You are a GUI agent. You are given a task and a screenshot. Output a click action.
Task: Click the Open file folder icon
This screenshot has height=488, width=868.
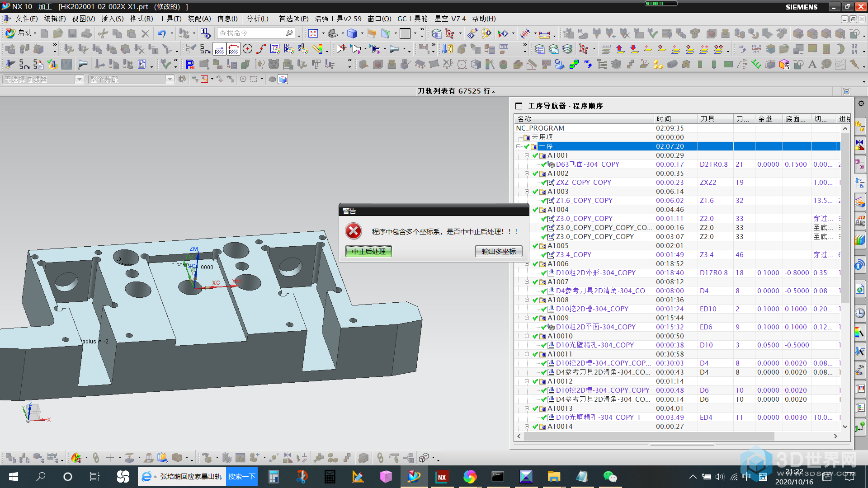(58, 33)
